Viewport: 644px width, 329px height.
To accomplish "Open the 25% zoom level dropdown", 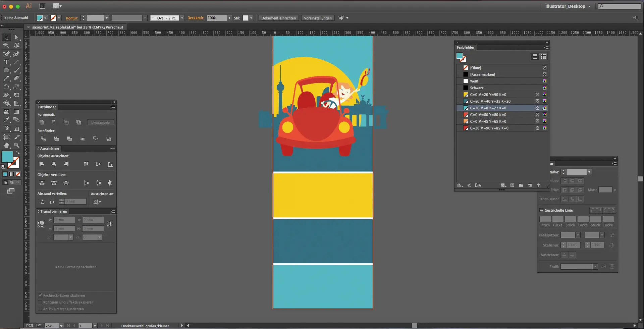I will (x=61, y=326).
